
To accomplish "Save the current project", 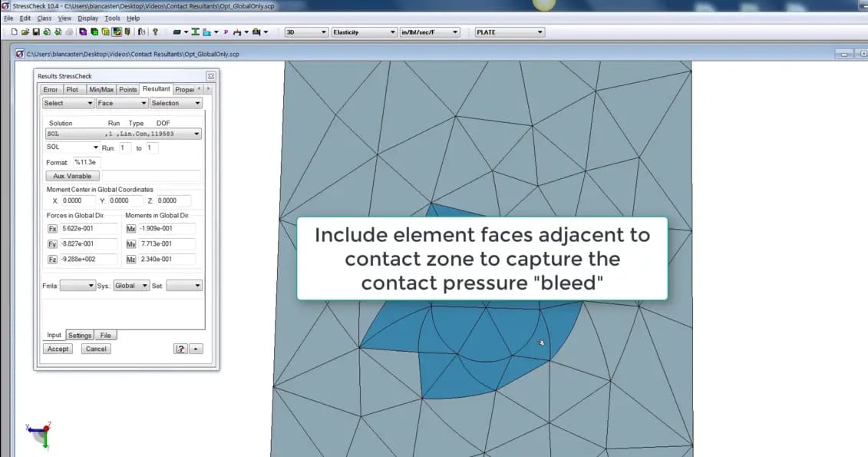I will [x=35, y=31].
